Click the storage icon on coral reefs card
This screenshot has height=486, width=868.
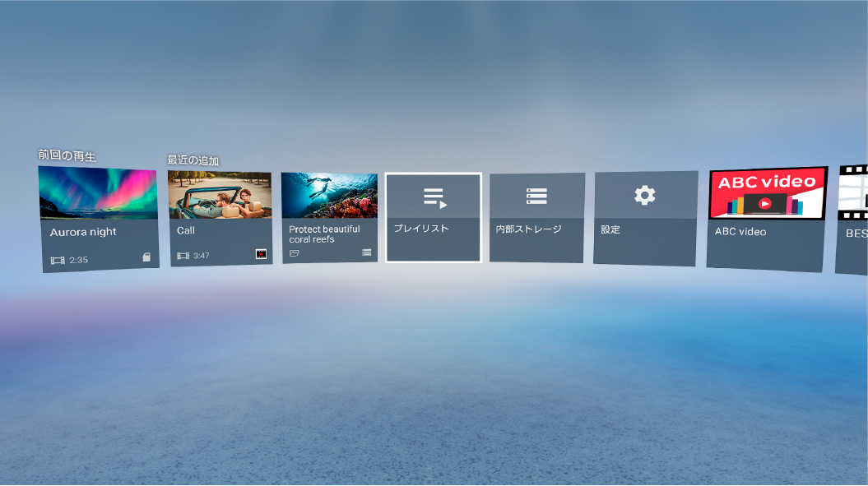[x=366, y=252]
